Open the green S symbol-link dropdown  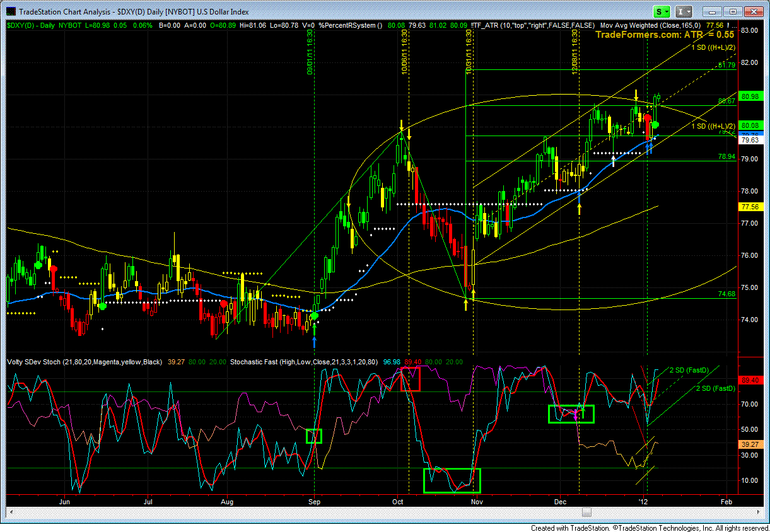662,11
